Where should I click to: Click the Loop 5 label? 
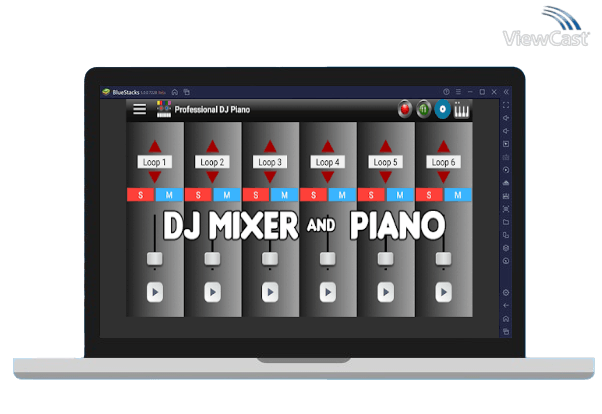385,162
